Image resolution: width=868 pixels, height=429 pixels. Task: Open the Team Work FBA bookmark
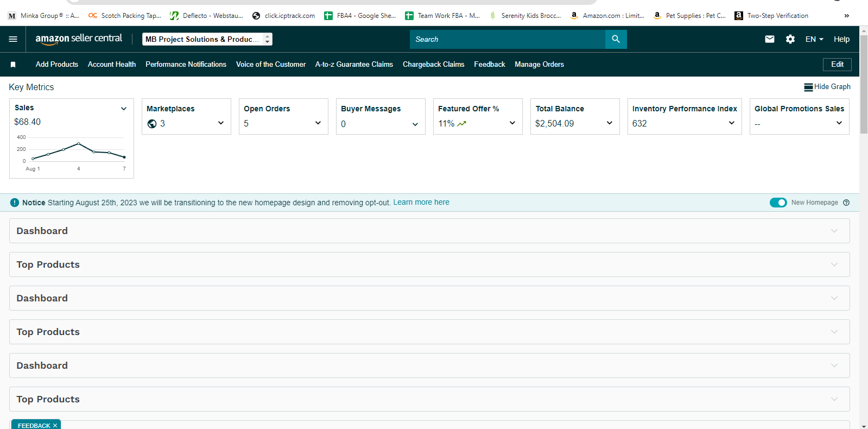click(442, 16)
